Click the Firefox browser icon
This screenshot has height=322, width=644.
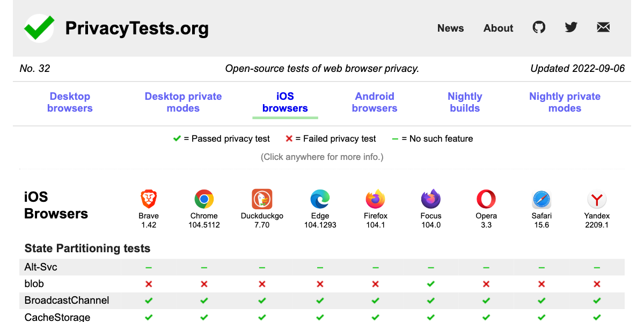pyautogui.click(x=375, y=198)
